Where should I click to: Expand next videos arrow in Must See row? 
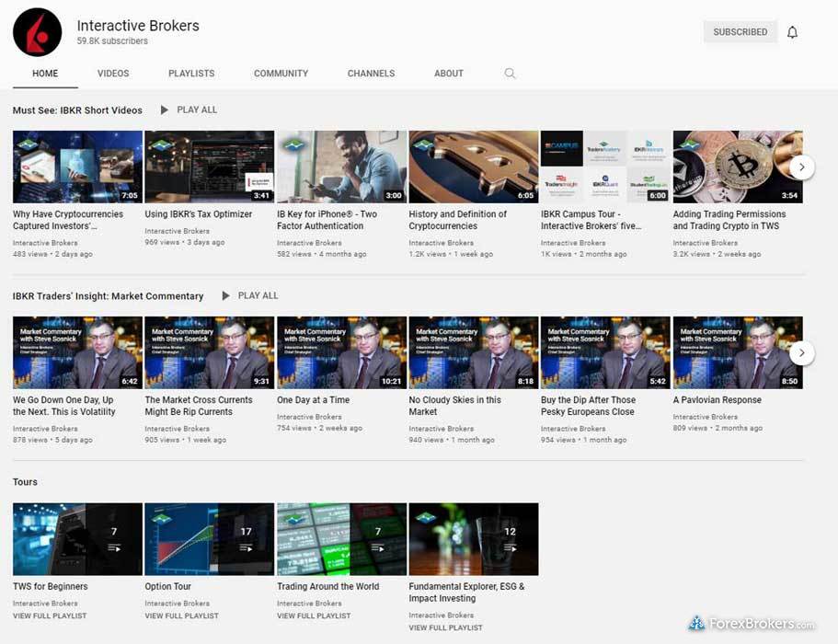pyautogui.click(x=801, y=167)
